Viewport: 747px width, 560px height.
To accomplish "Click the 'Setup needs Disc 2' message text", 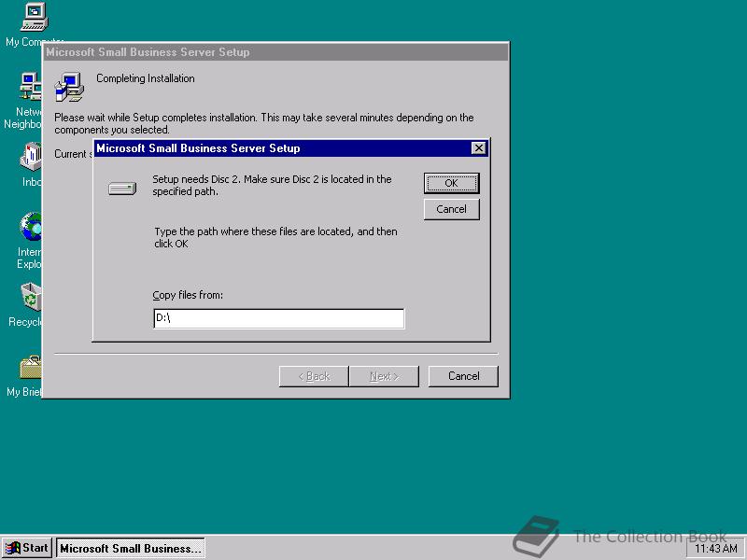I will pos(272,185).
